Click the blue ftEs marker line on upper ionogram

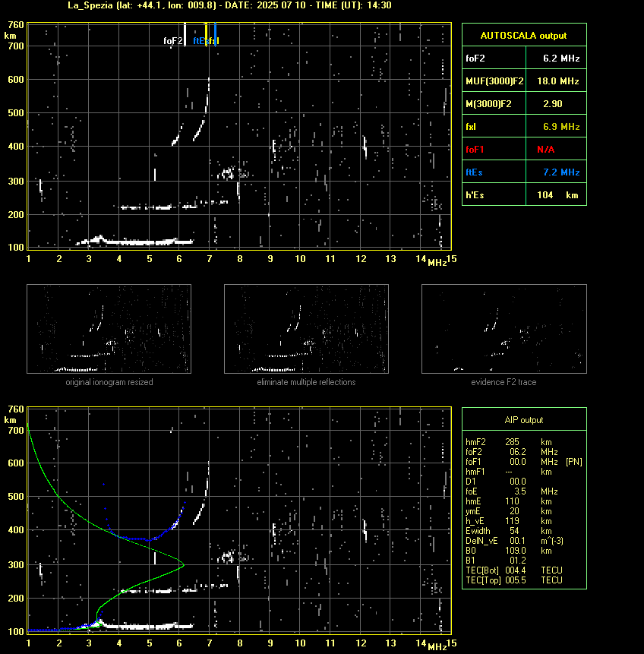pos(215,34)
